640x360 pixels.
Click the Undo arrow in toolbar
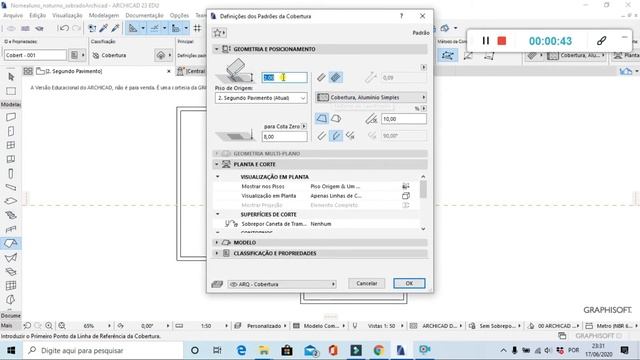click(x=64, y=28)
